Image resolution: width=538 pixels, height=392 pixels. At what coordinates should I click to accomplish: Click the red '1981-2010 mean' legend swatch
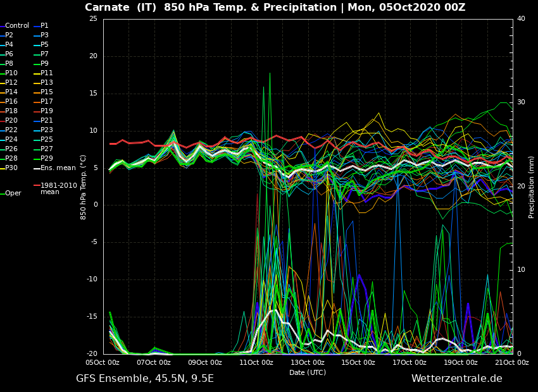coord(37,185)
